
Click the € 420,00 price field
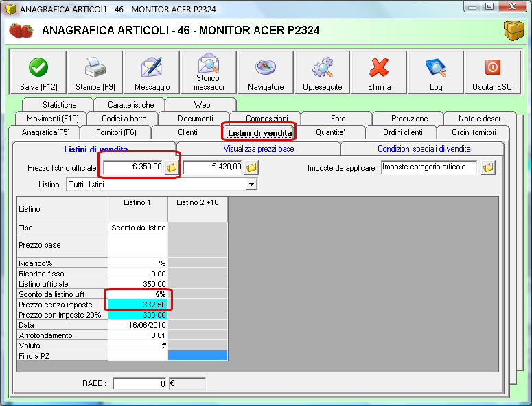(213, 167)
